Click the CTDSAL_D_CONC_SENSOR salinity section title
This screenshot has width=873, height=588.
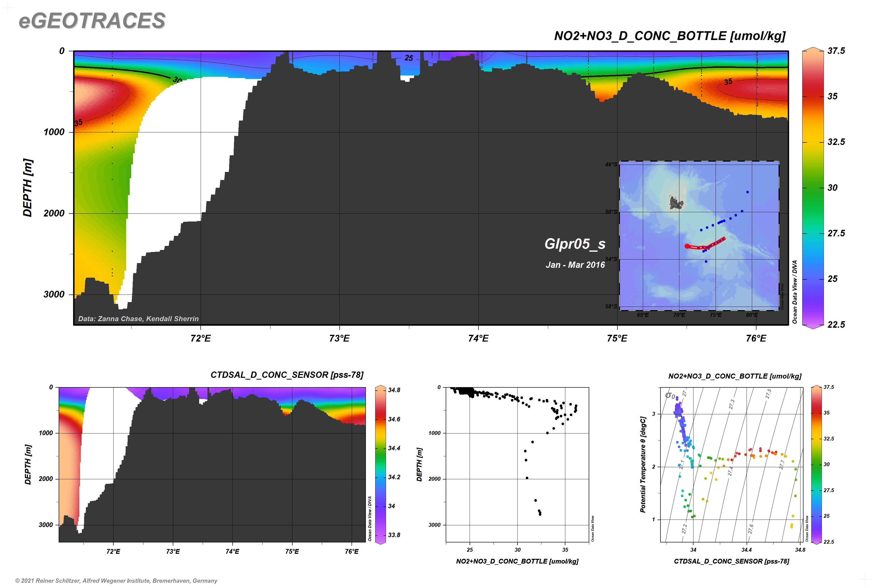coord(287,375)
